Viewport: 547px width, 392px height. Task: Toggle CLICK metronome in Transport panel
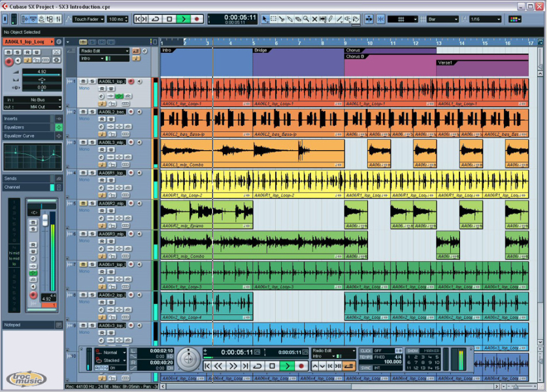click(365, 350)
